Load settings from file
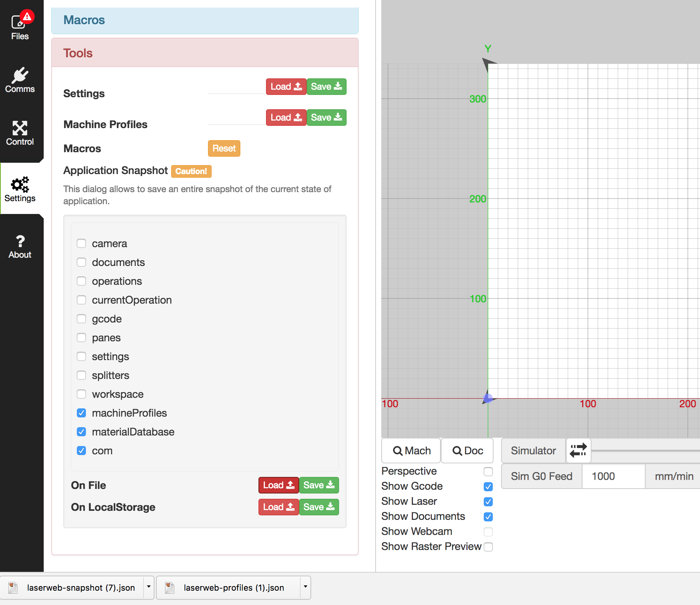 (x=286, y=87)
